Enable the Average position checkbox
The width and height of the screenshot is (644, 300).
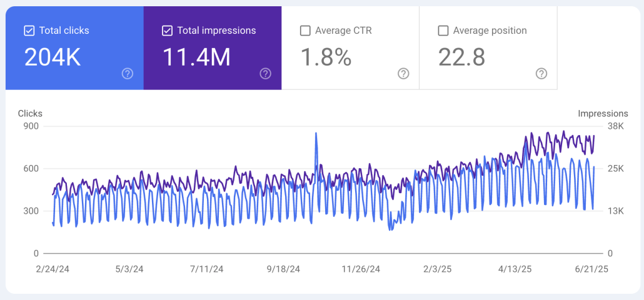pyautogui.click(x=443, y=31)
